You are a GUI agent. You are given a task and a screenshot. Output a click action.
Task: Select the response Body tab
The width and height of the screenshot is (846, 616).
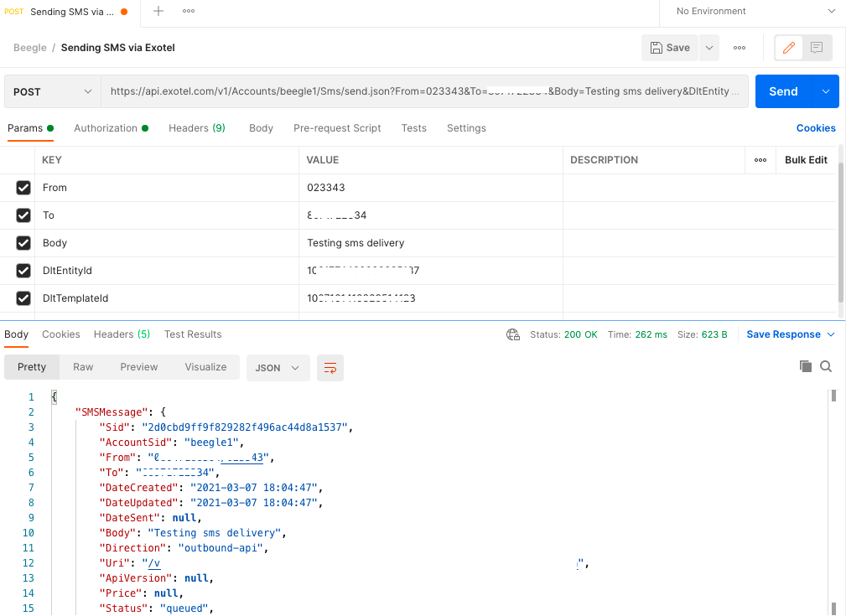pyautogui.click(x=16, y=334)
